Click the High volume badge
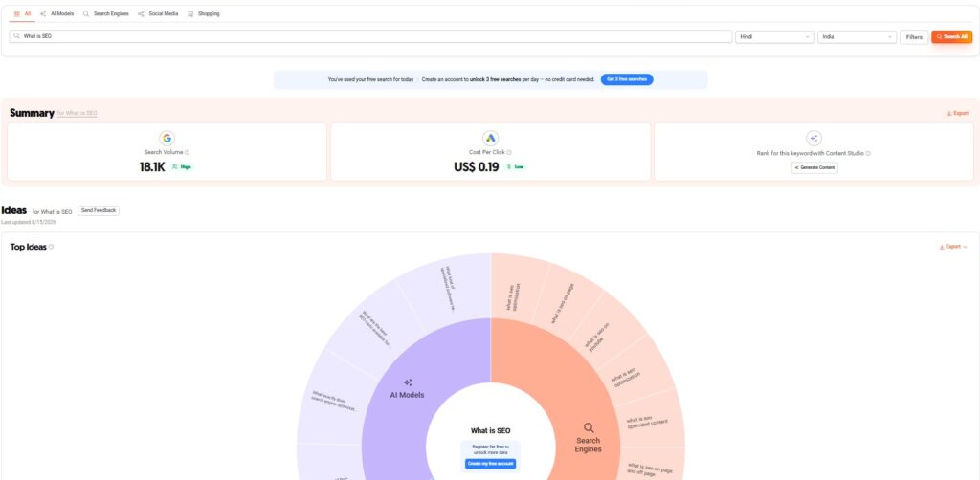This screenshot has width=980, height=480. 182,167
